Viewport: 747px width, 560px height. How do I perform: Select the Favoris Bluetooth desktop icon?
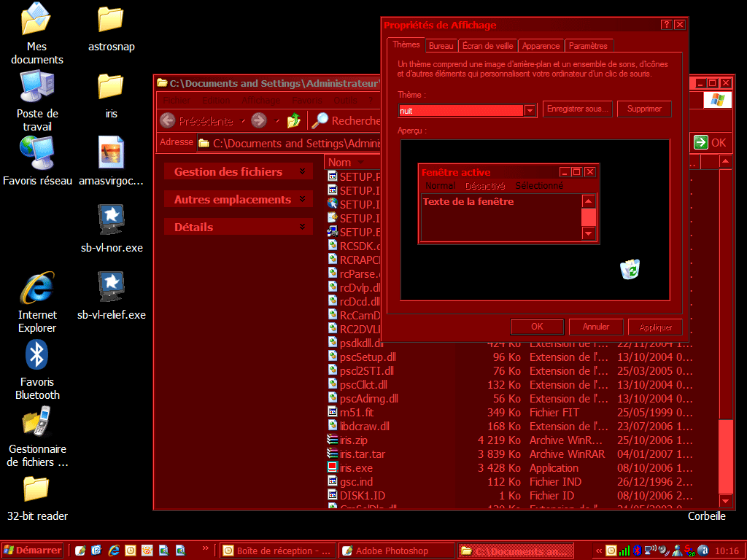pos(37,355)
